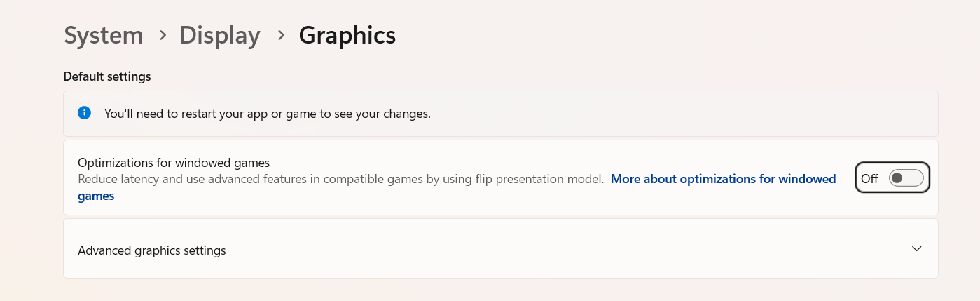This screenshot has height=301, width=980.
Task: Navigate back to System breadcrumb
Action: [103, 35]
